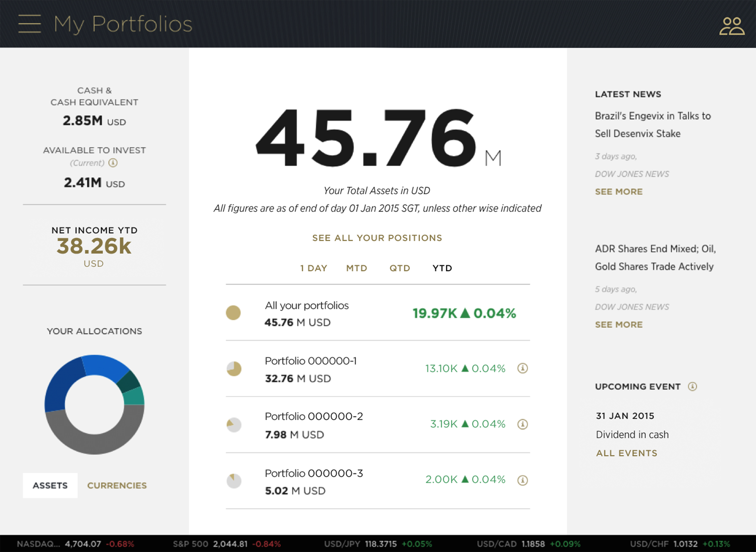Click pie icon for Portfolio 000000-3

click(x=234, y=481)
